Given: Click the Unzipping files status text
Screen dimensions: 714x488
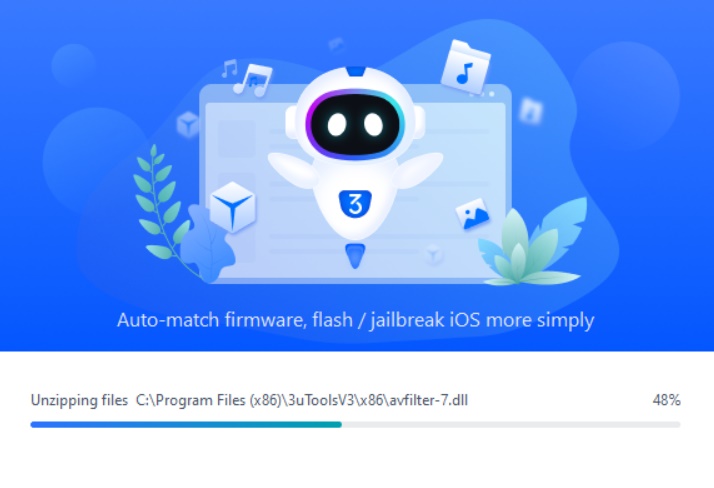Looking at the screenshot, I should [79, 400].
